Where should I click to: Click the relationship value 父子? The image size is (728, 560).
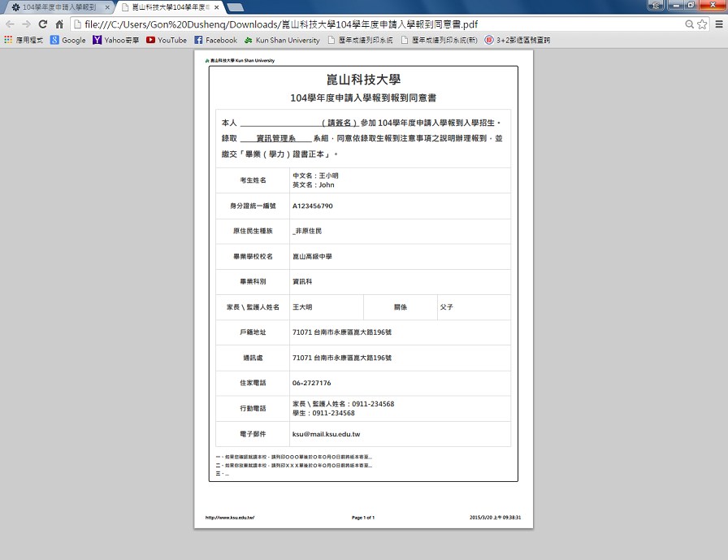pyautogui.click(x=447, y=307)
